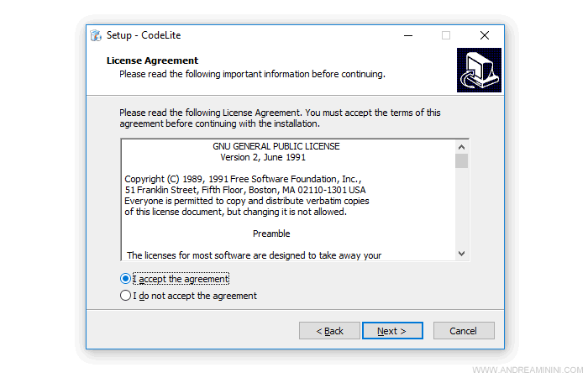Proceed with the Next button

click(392, 331)
